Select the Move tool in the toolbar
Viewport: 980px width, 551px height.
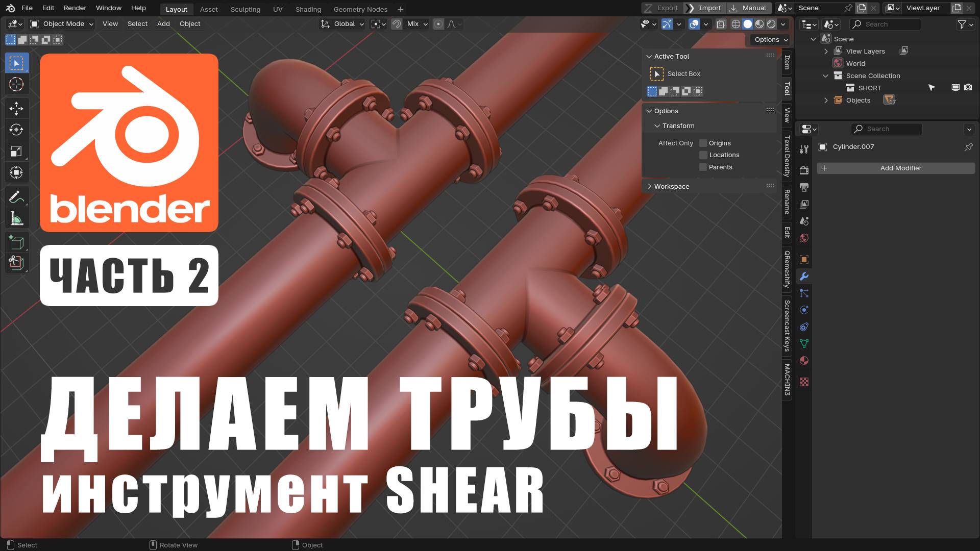click(16, 109)
